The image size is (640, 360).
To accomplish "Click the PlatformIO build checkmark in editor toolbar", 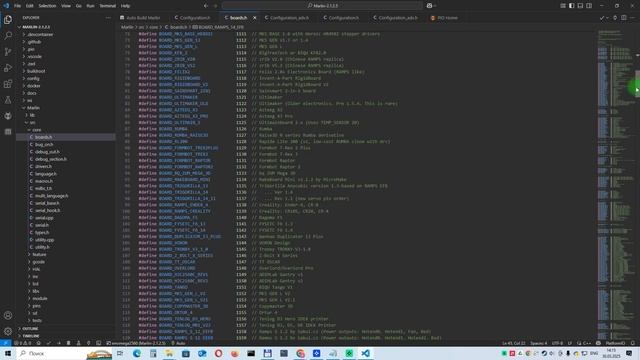I will click(602, 18).
